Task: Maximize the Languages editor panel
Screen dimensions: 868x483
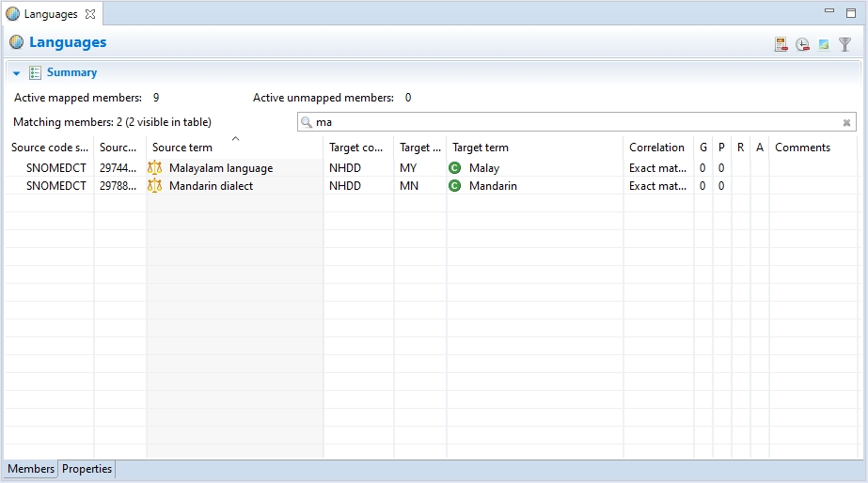Action: click(851, 12)
